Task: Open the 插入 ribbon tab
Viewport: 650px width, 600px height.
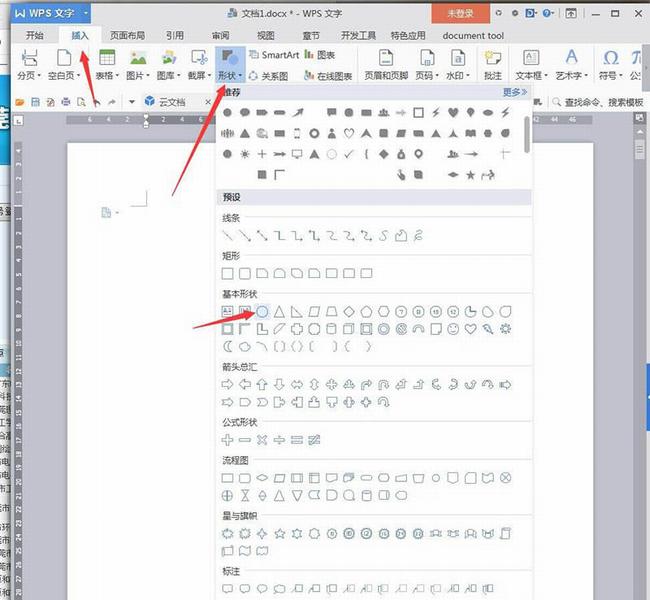Action: [x=80, y=36]
